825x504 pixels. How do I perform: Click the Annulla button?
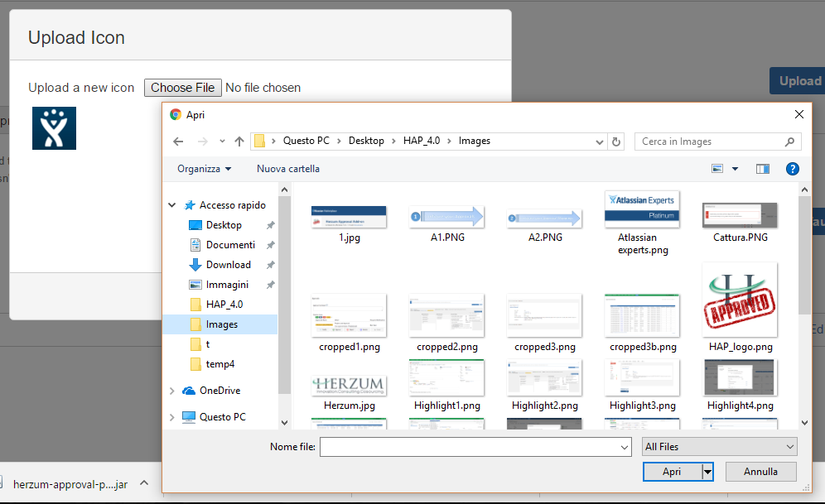[x=760, y=472]
